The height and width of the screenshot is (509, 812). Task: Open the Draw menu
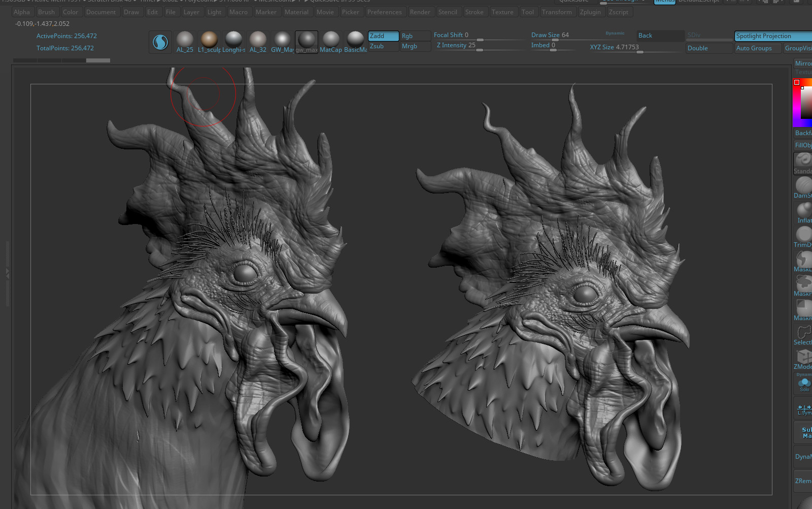(x=131, y=12)
